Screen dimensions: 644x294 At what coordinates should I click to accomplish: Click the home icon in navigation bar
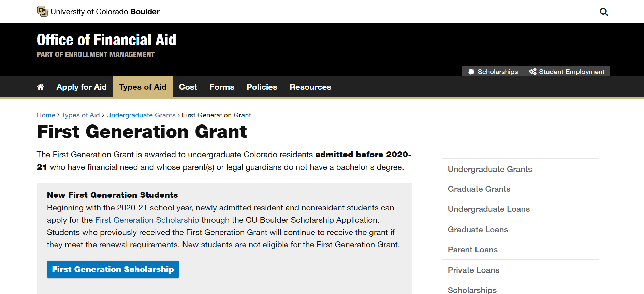tap(41, 87)
